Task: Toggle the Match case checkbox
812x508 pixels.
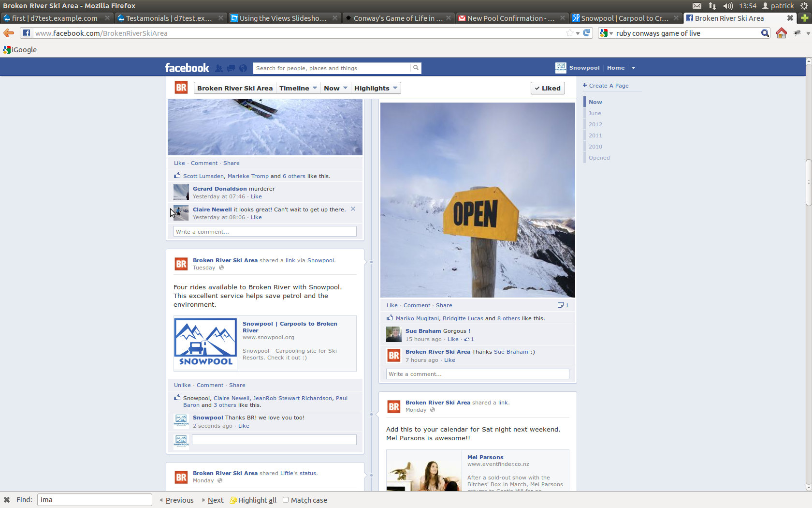Action: tap(286, 500)
